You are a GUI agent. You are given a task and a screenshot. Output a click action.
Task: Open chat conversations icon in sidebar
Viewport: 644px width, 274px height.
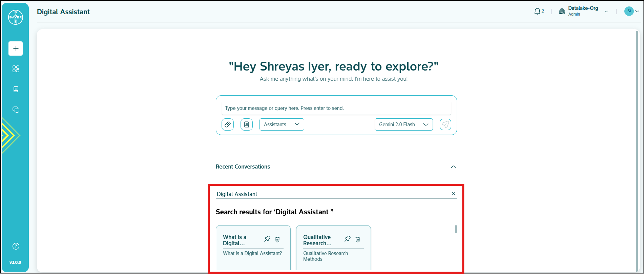(16, 110)
